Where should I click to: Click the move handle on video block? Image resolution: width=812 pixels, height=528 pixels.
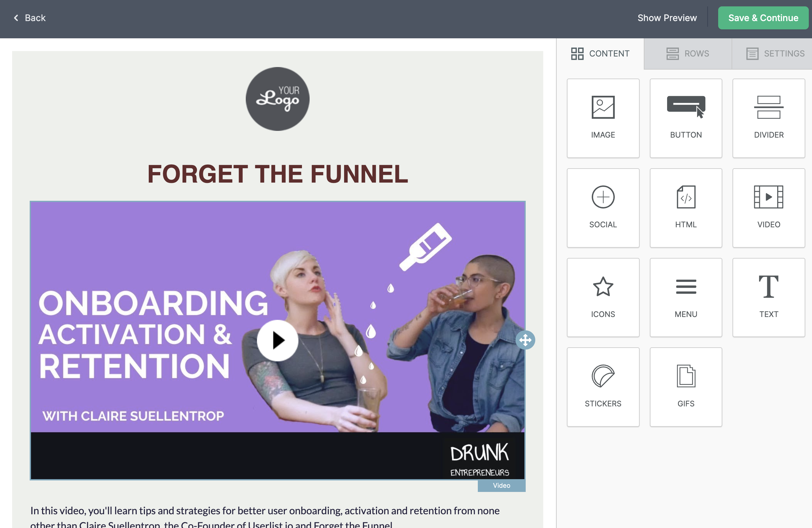point(525,340)
